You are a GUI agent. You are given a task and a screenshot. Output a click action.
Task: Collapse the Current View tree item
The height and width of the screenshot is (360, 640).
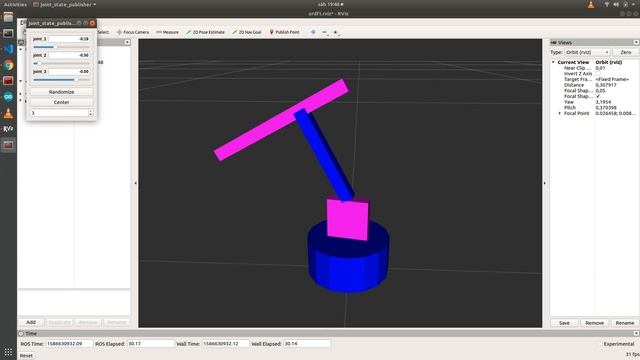(x=553, y=62)
